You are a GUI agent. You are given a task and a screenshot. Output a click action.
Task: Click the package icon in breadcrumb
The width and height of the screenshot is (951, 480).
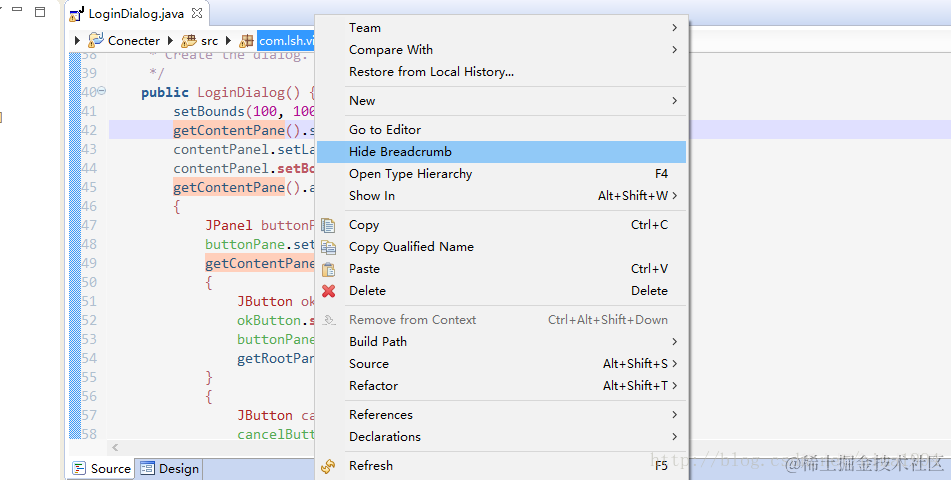coord(246,41)
